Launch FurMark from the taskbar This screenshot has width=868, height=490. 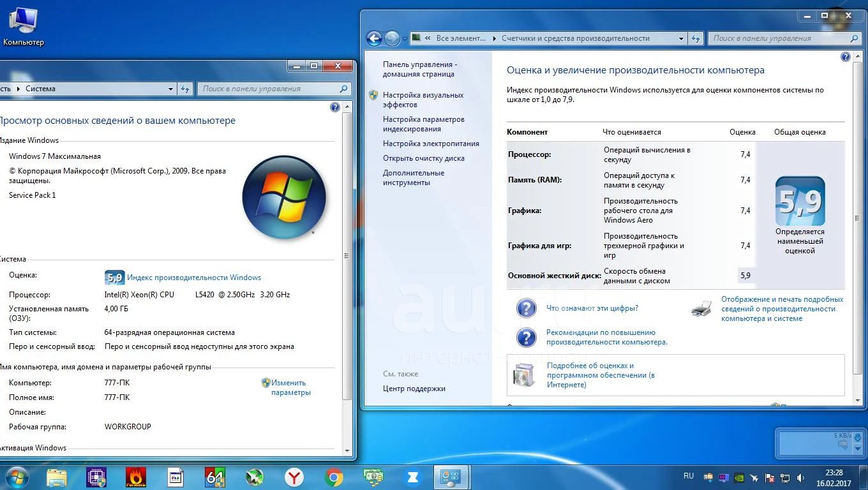click(135, 477)
